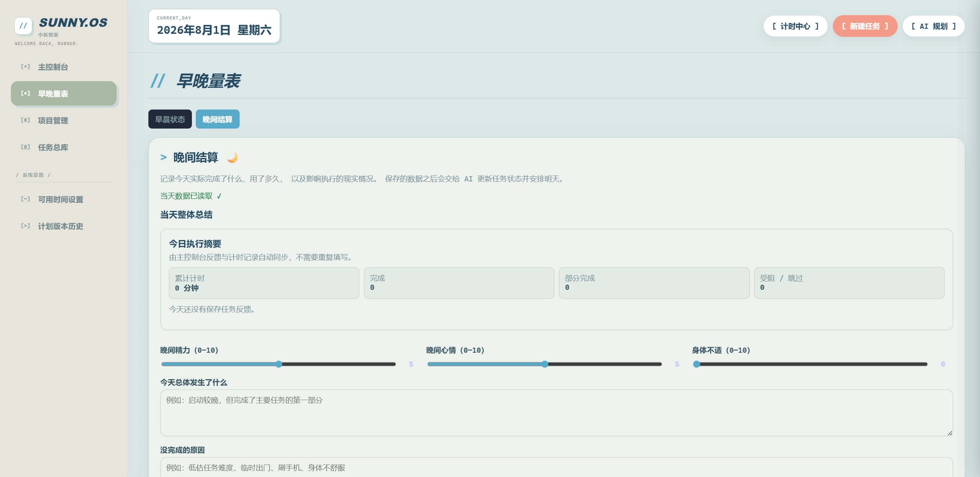Adjust the 晚间心情 slider
This screenshot has width=980, height=477.
(545, 364)
